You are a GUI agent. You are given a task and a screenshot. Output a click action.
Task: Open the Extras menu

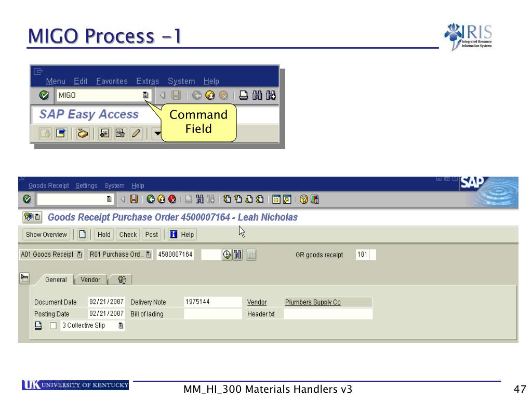tap(148, 82)
